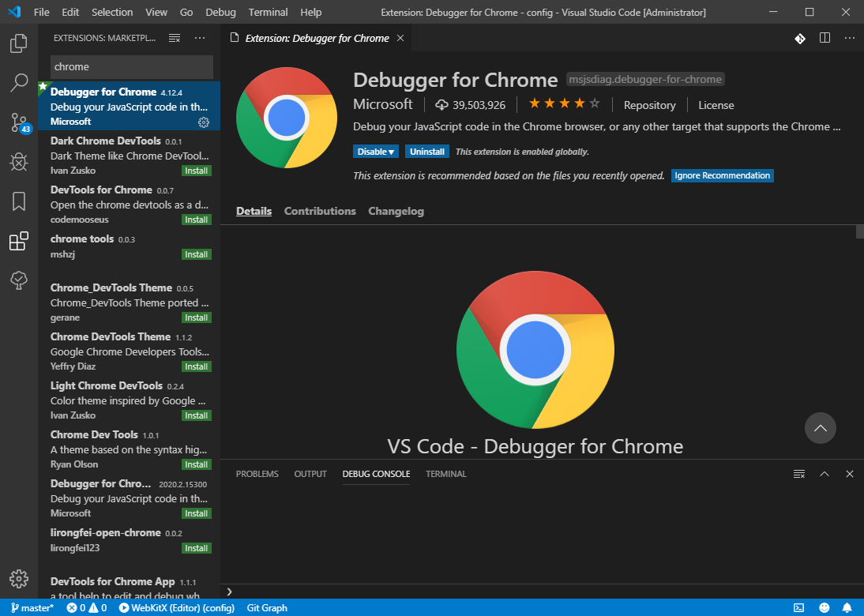Open notifications bell in status bar

pos(847,608)
